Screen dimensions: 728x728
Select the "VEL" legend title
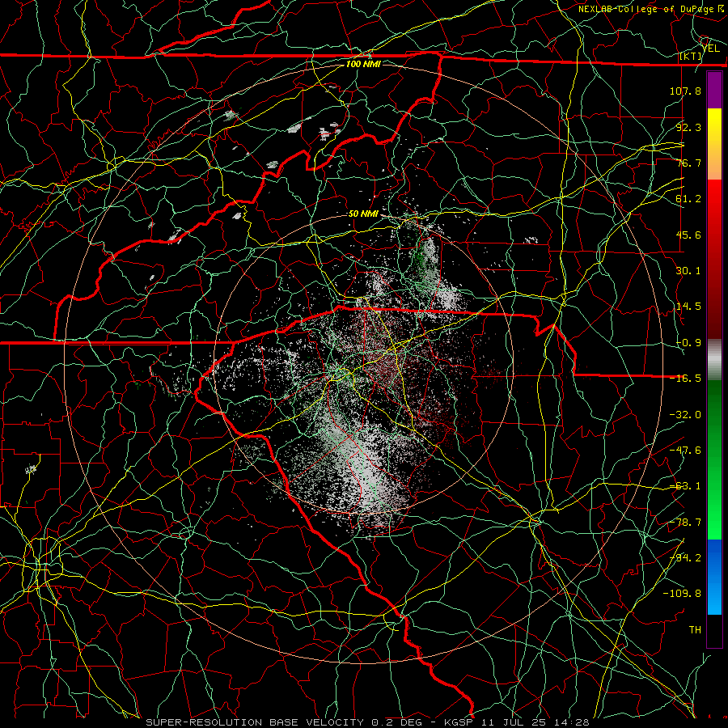tap(711, 48)
